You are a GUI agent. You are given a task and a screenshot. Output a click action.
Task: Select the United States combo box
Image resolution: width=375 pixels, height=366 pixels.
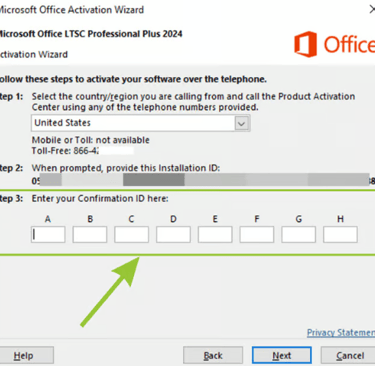(141, 123)
